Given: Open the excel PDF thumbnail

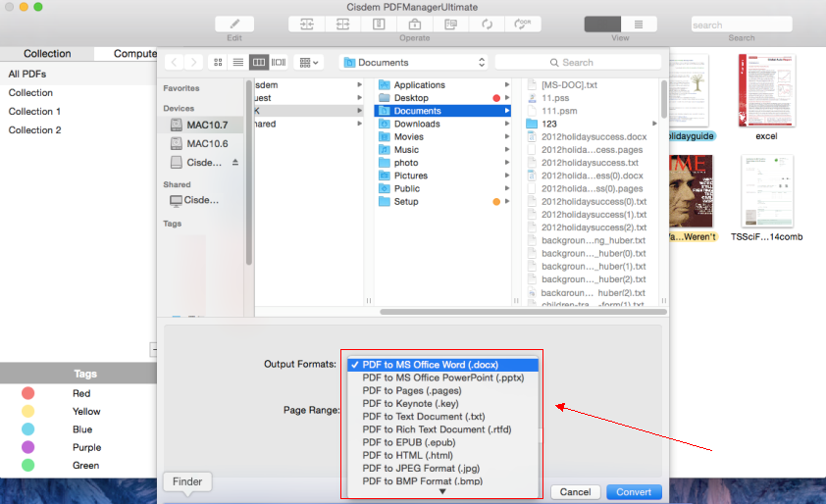Looking at the screenshot, I should [766, 90].
